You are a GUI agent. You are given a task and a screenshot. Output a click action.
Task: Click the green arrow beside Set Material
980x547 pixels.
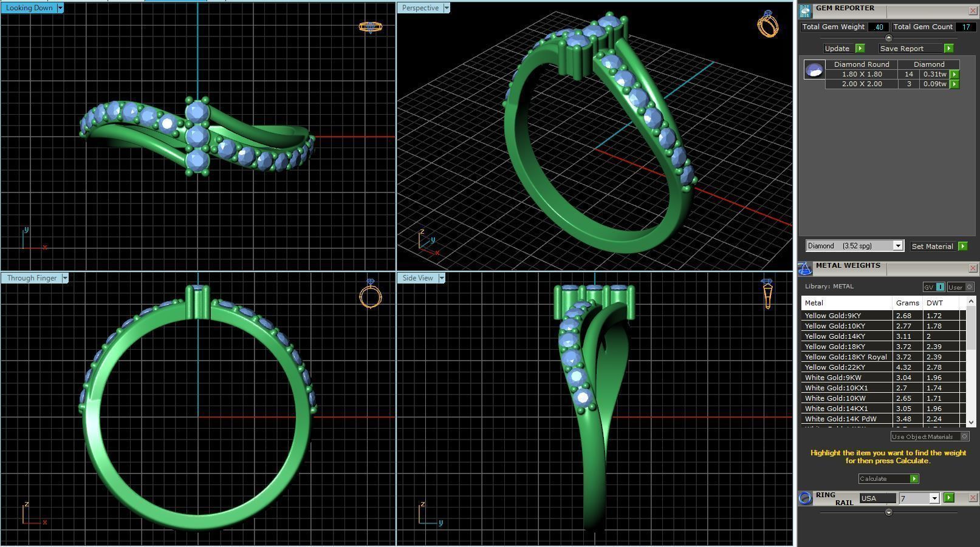coord(962,246)
